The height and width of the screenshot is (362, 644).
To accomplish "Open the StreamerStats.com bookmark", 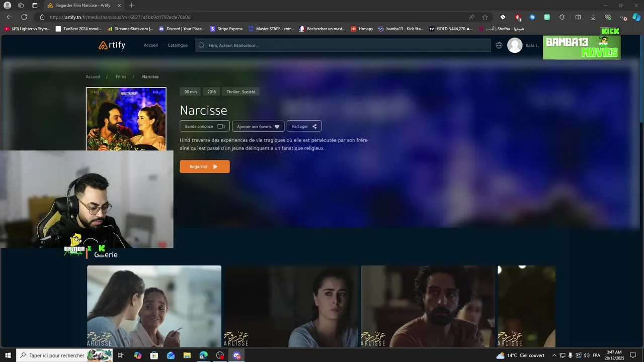I will click(130, 29).
